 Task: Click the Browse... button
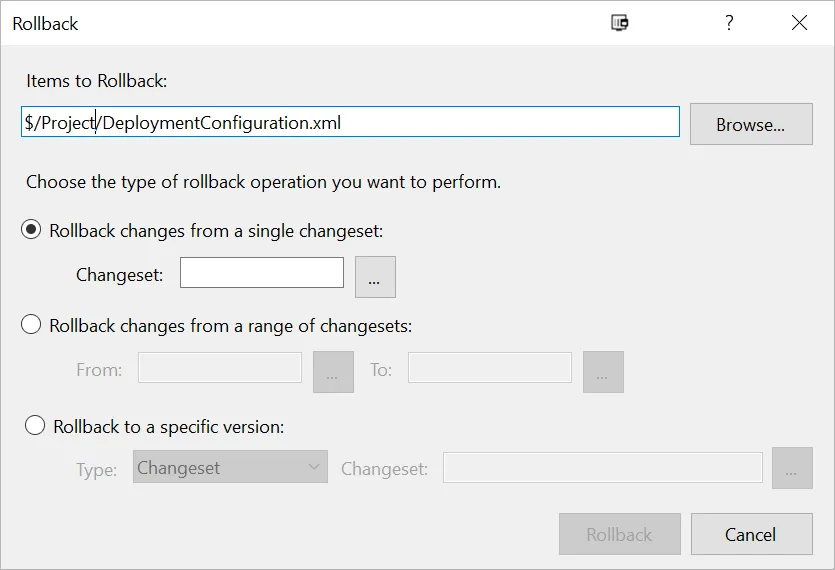coord(750,125)
